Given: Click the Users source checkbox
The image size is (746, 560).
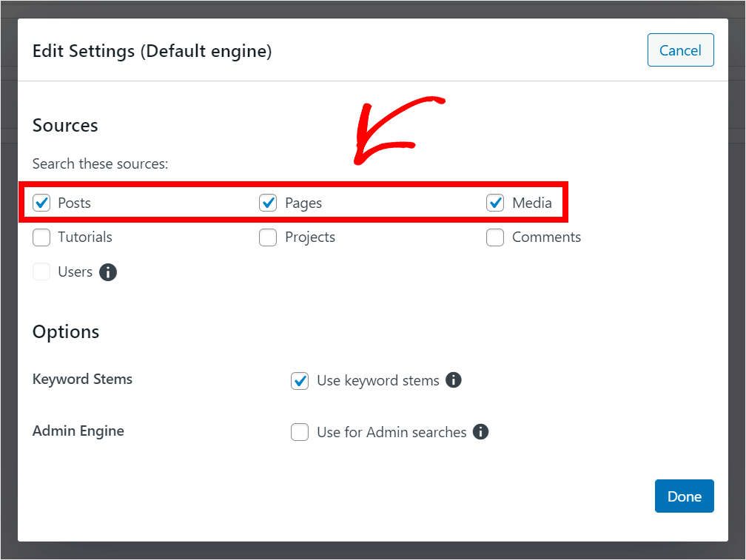Looking at the screenshot, I should tap(41, 272).
